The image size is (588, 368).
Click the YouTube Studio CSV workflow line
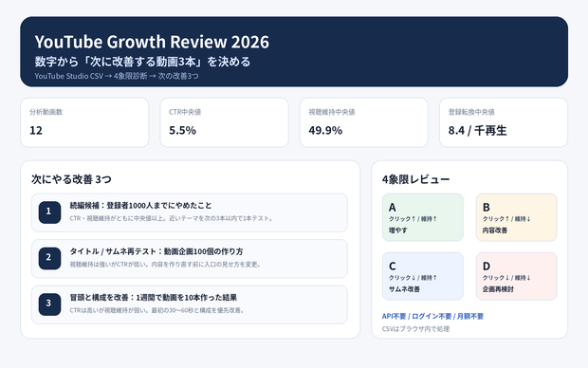(117, 76)
